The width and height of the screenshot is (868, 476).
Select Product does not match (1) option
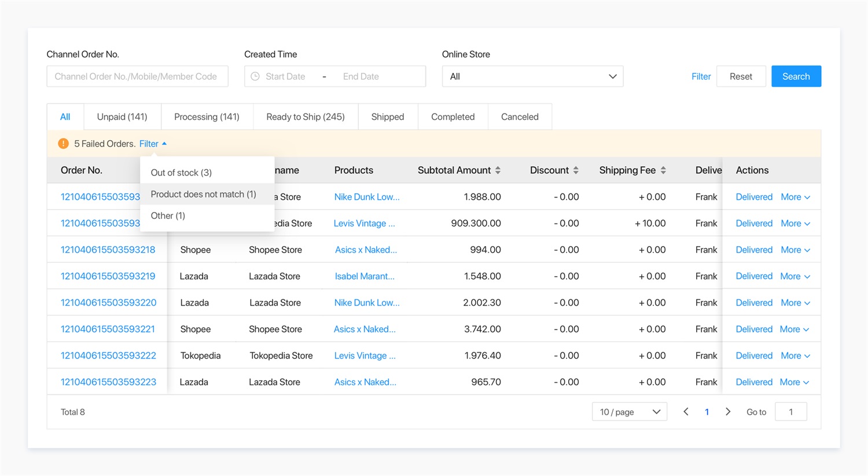tap(207, 194)
